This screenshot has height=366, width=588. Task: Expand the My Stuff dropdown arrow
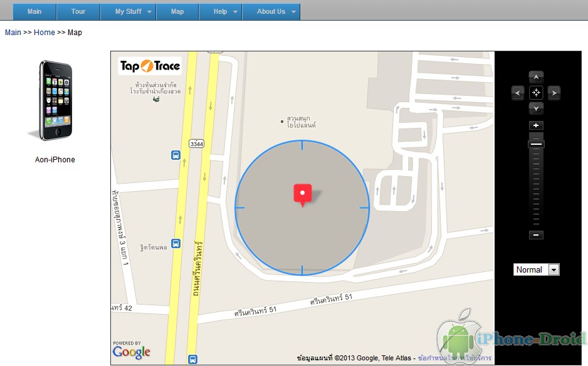(x=149, y=12)
